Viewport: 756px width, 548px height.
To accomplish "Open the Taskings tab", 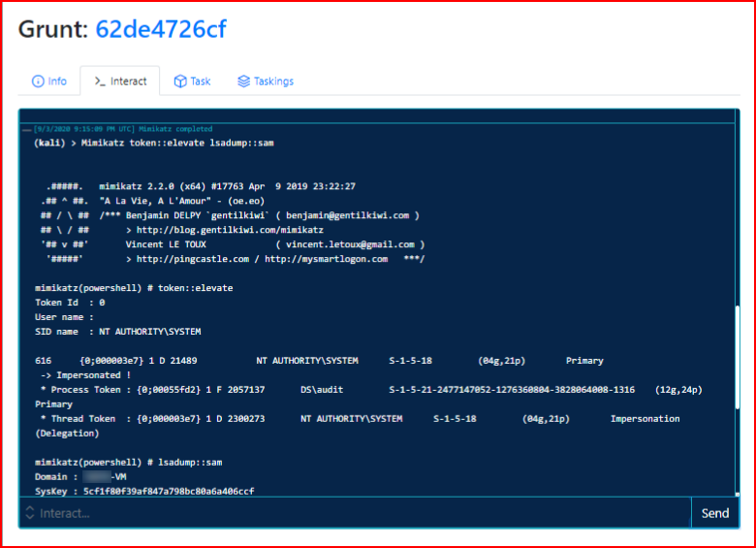I will tap(266, 81).
